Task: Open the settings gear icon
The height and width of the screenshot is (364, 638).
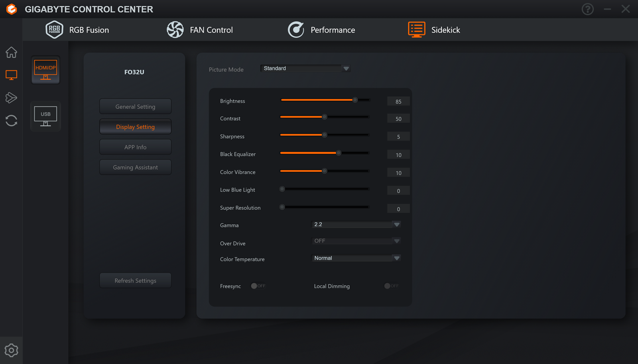Action: click(x=11, y=350)
